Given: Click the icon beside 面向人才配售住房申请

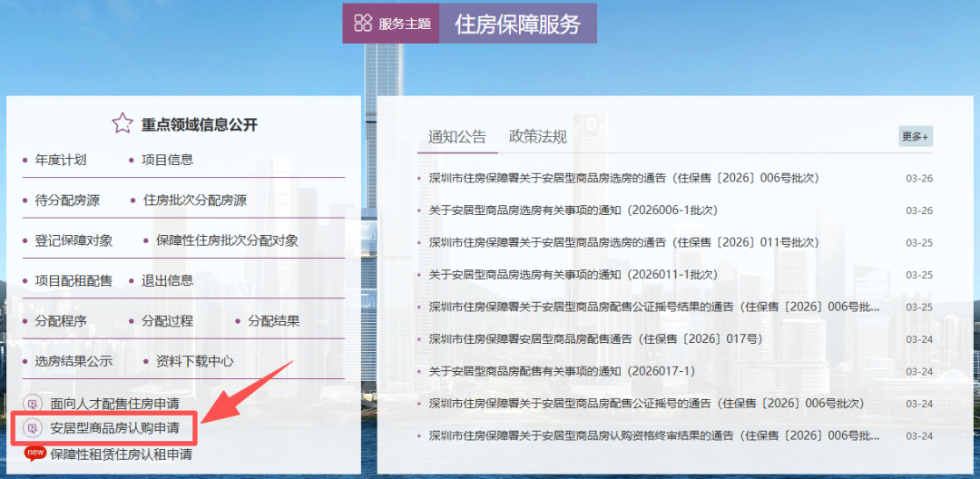Looking at the screenshot, I should pos(33,404).
